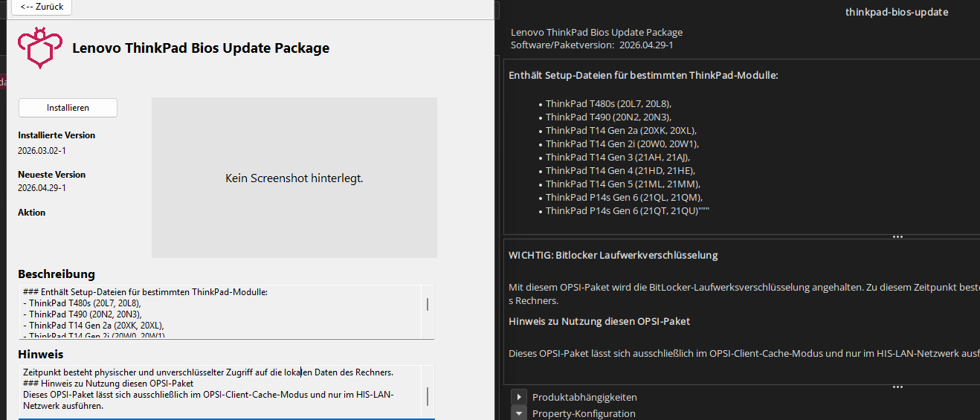Click inside the Beschreibung text field
The height and width of the screenshot is (420, 980).
pos(220,312)
